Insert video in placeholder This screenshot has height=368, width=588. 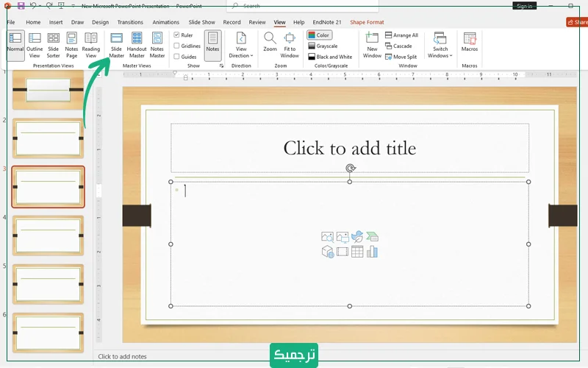pyautogui.click(x=343, y=252)
